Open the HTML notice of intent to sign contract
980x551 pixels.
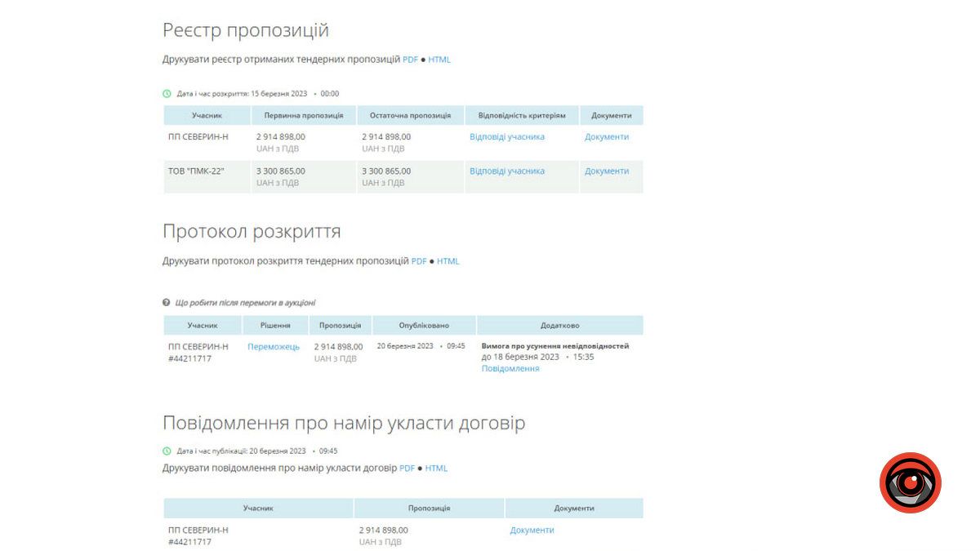point(436,468)
